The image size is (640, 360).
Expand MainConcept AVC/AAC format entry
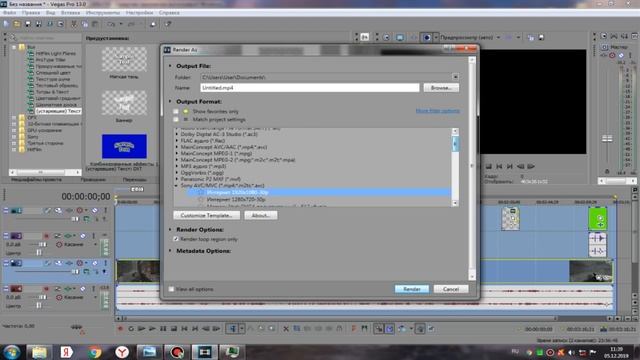tap(177, 147)
